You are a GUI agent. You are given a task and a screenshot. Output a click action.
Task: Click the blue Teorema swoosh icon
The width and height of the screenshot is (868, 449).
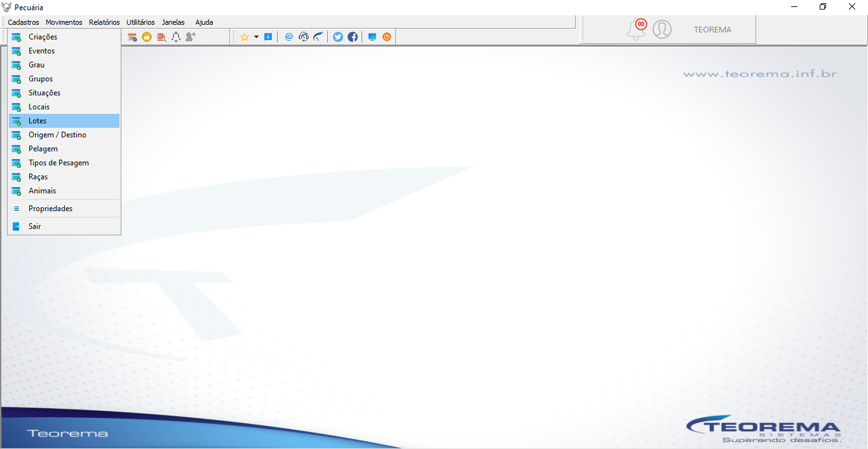pyautogui.click(x=318, y=37)
